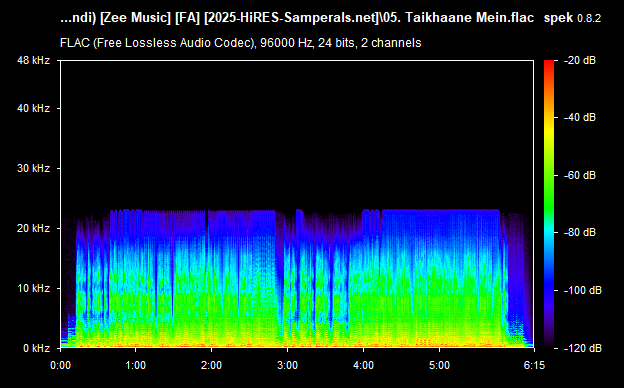Viewport: 624px width, 388px height.
Task: Click the 20 kHz frequency axis label
Action: (33, 228)
